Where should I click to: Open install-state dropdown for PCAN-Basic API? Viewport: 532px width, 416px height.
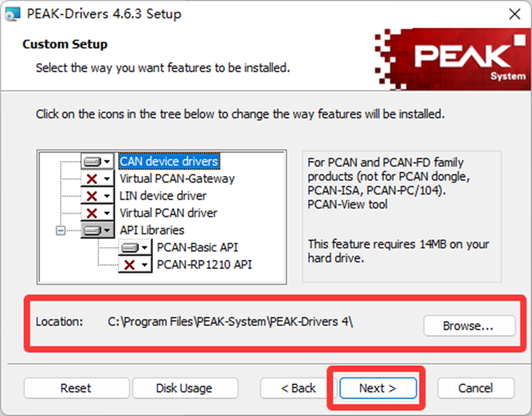[x=135, y=248]
